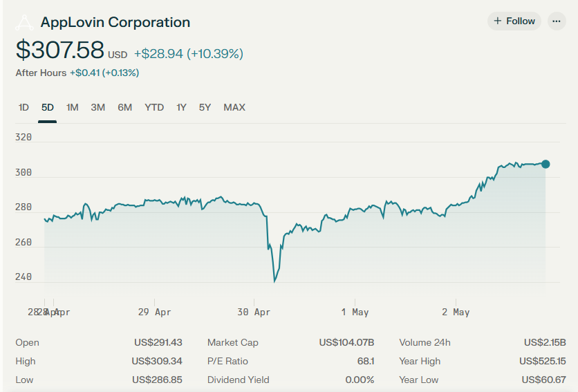Click the latest price dot on chart
578x392 pixels.
click(546, 164)
